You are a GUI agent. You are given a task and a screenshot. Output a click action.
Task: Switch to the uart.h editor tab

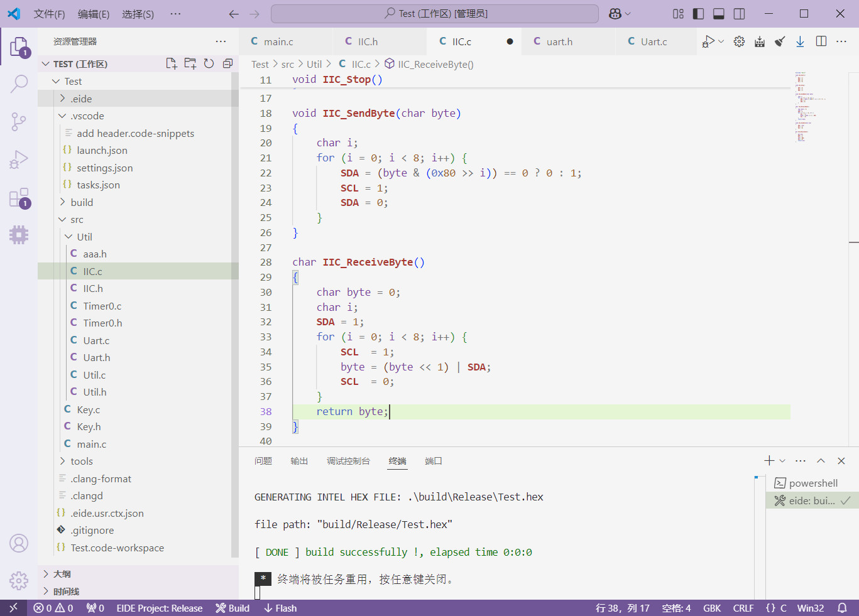click(569, 41)
